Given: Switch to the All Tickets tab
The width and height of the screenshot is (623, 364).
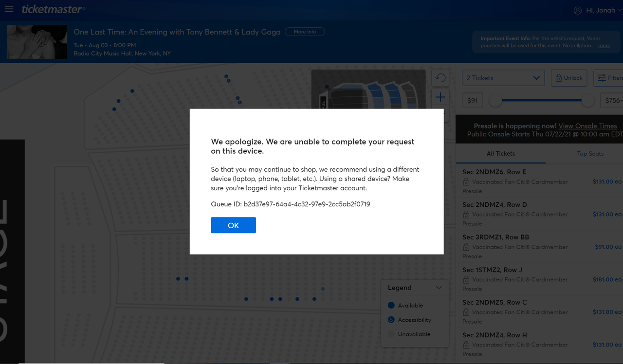Looking at the screenshot, I should (500, 154).
